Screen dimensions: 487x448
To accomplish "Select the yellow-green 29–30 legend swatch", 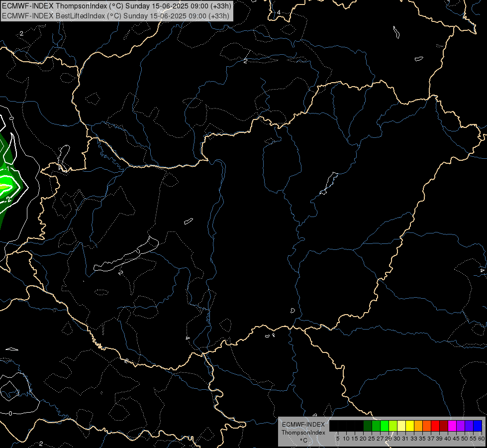I will tap(393, 426).
